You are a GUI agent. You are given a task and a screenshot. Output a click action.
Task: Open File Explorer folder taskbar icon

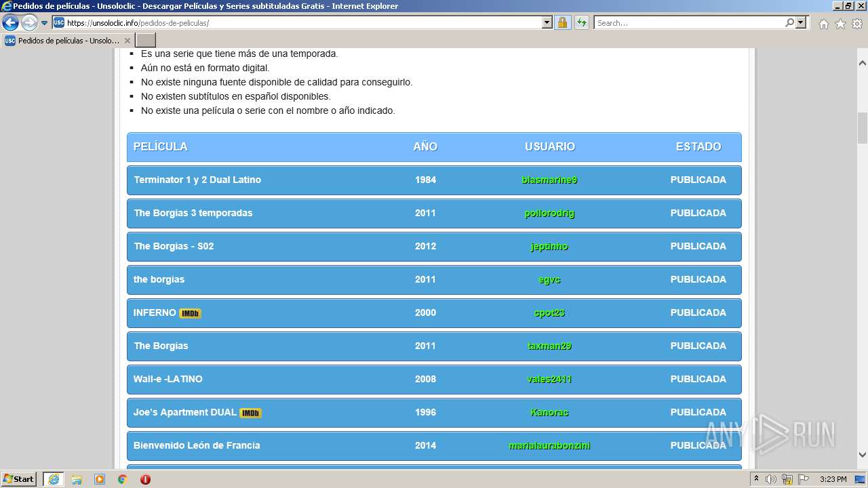pos(77,479)
